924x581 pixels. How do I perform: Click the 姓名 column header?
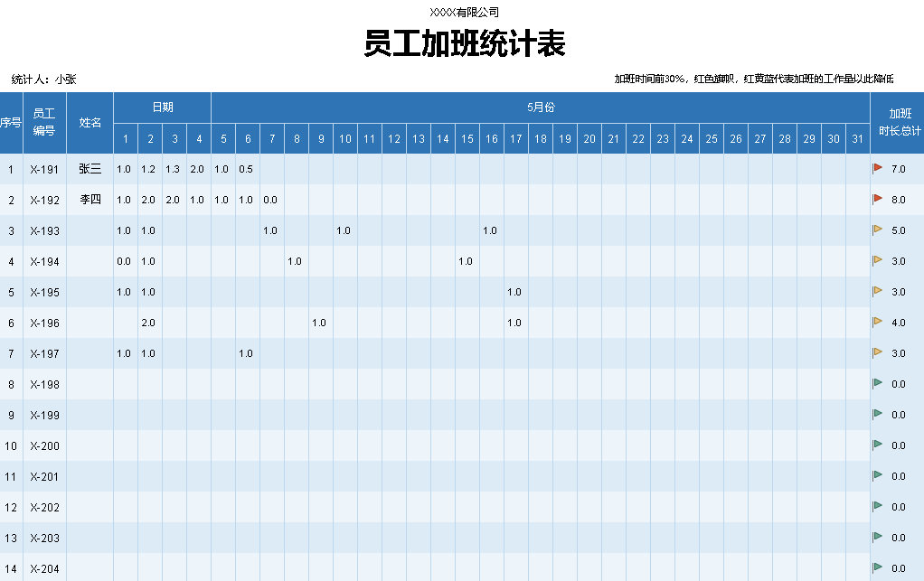click(x=90, y=122)
